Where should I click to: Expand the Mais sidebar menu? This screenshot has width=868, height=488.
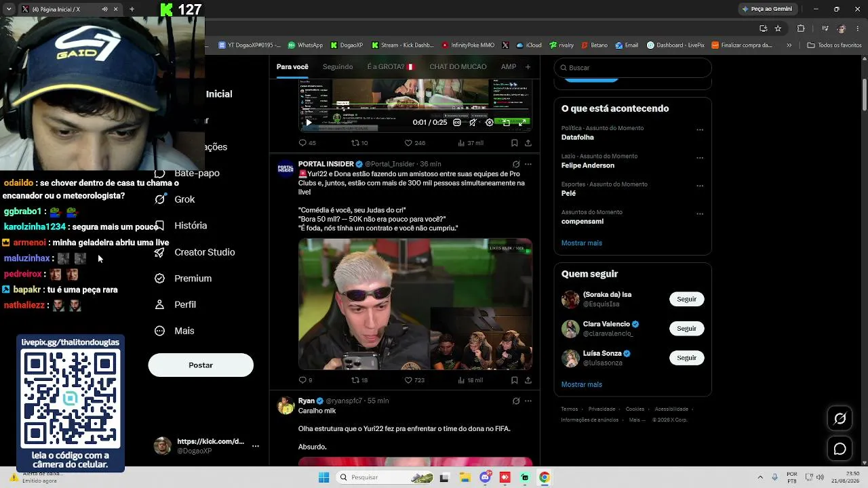(x=174, y=331)
